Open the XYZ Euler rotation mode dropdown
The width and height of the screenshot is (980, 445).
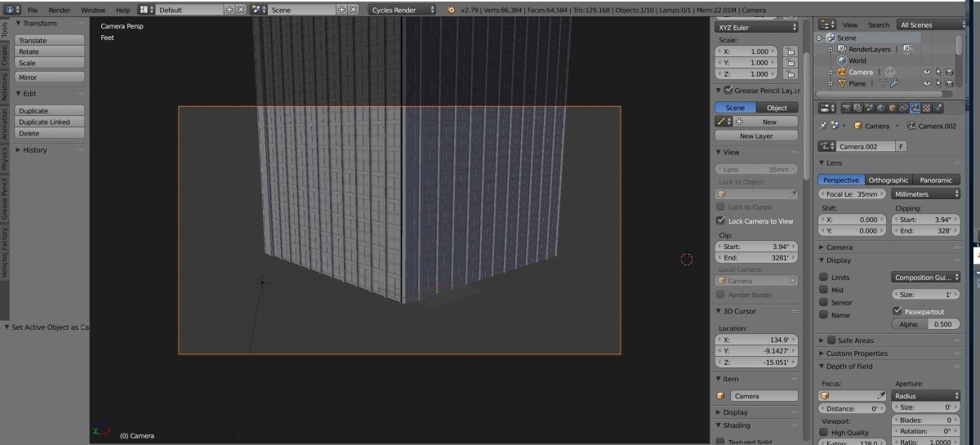pos(757,27)
